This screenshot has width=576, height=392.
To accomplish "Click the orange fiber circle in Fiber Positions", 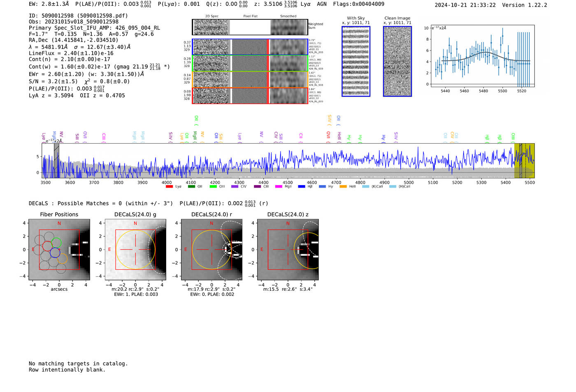I will pos(62,258).
